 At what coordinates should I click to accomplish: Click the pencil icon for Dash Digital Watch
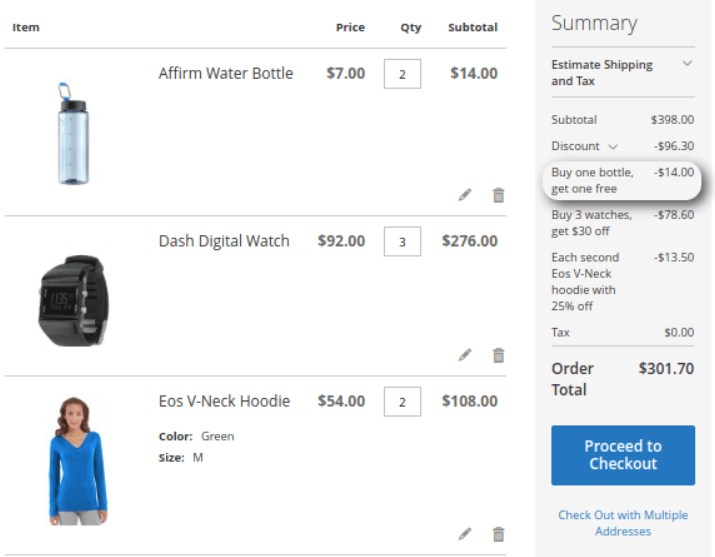click(x=465, y=355)
